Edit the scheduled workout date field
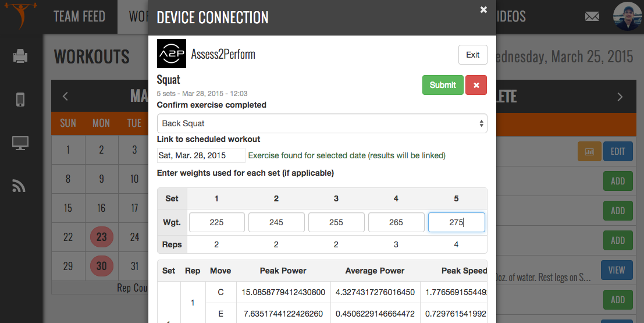The image size is (644, 323). tap(201, 155)
